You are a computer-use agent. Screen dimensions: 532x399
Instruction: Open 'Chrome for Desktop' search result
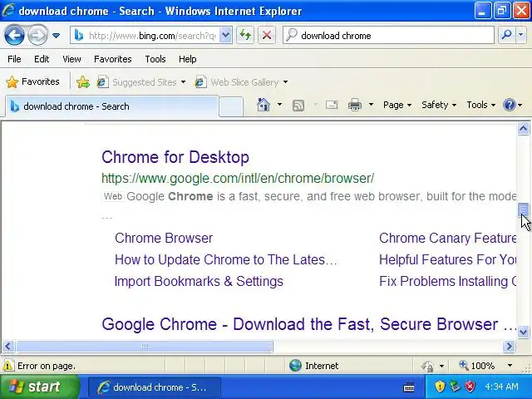(x=175, y=157)
